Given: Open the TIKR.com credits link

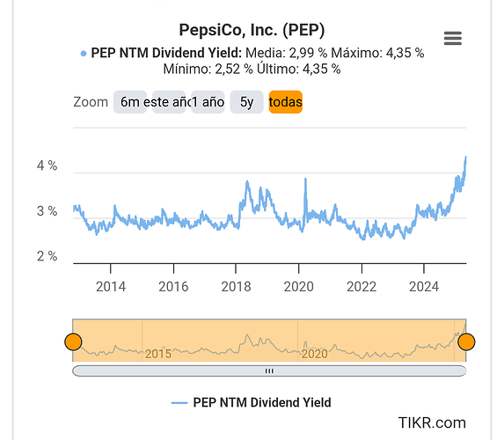Looking at the screenshot, I should (x=432, y=422).
